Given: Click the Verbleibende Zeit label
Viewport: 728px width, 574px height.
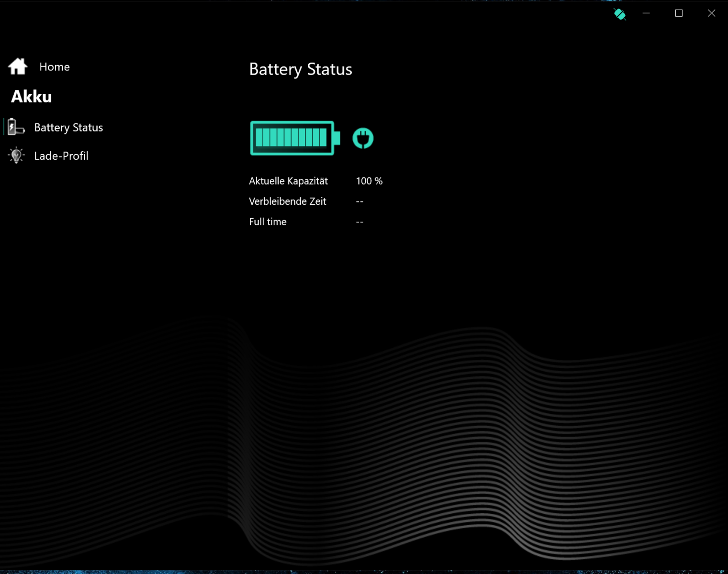Looking at the screenshot, I should [287, 201].
